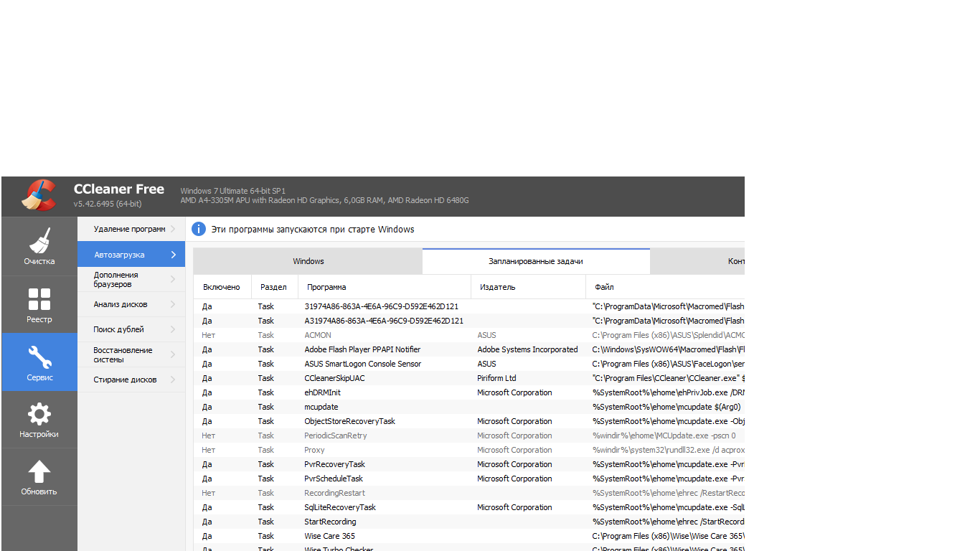980x551 pixels.
Task: Click the CCleaner logo icon
Action: click(x=39, y=195)
